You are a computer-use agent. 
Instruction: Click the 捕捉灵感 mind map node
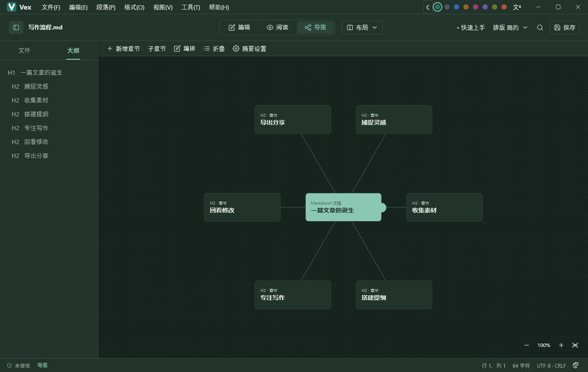pos(394,119)
